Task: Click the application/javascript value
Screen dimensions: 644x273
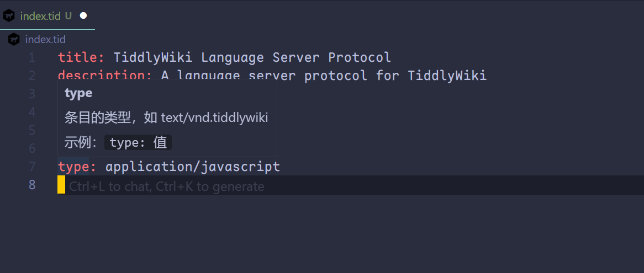Action: 193,167
